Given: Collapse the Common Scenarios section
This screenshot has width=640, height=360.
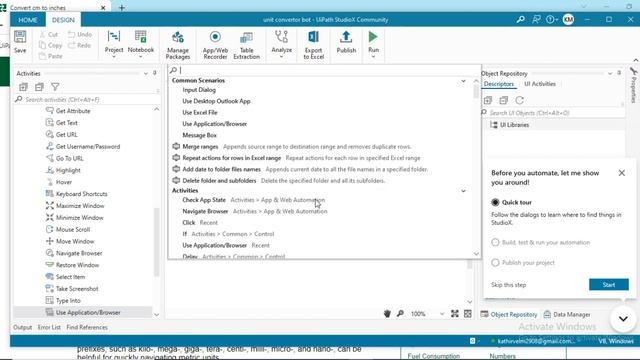Looking at the screenshot, I should point(463,81).
